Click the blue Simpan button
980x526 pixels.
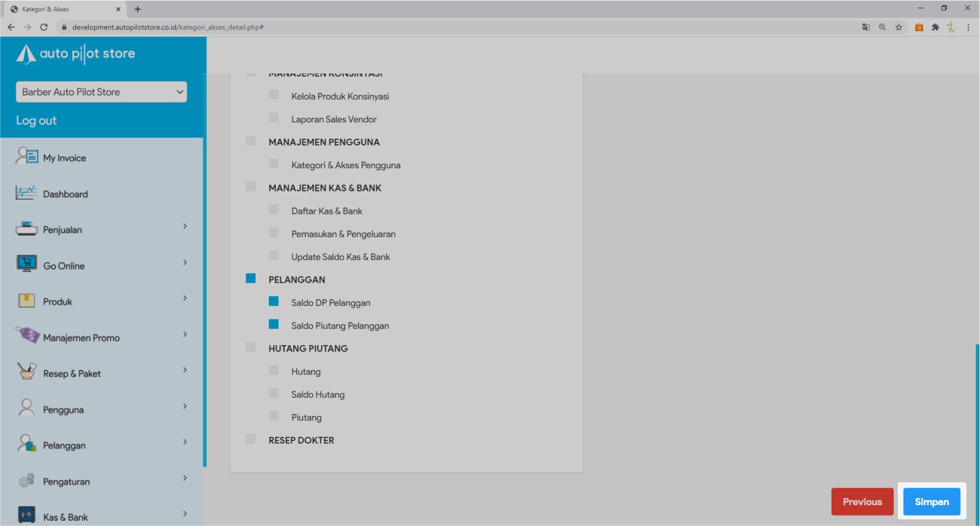931,502
